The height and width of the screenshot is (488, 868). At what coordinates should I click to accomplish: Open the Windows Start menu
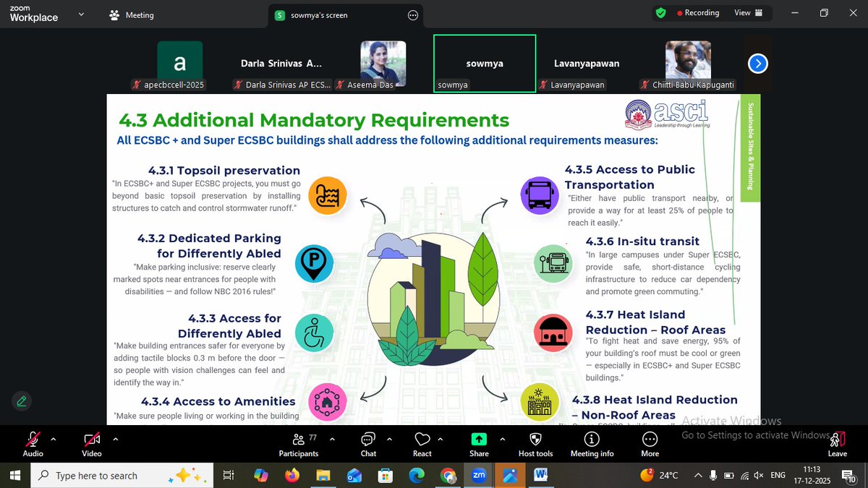pyautogui.click(x=14, y=475)
